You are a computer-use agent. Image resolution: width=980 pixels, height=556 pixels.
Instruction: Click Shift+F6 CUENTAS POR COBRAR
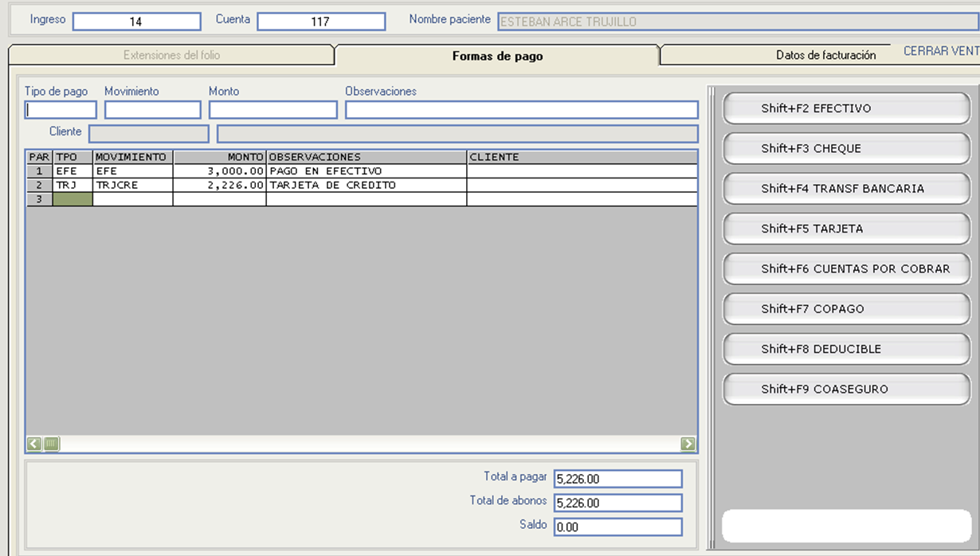coord(846,268)
